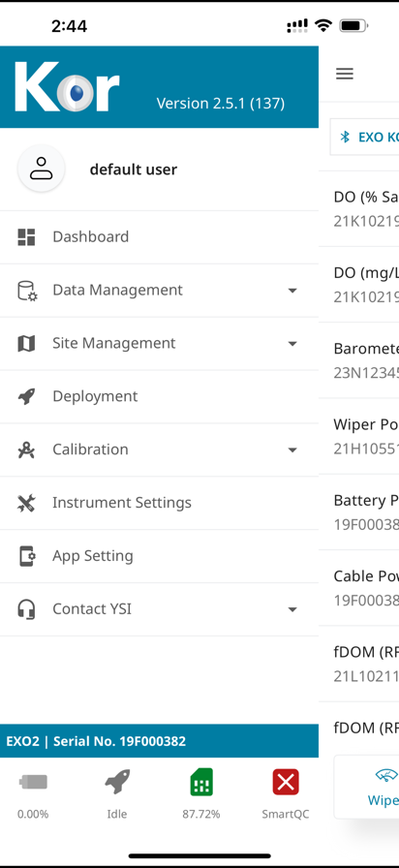The image size is (399, 868).
Task: Open App Setting
Action: click(160, 556)
